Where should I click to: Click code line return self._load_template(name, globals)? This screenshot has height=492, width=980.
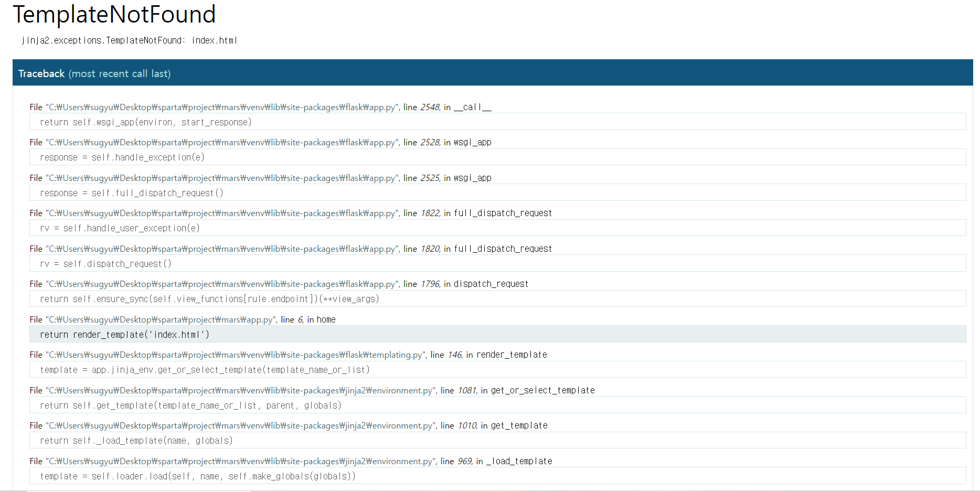tap(497, 440)
